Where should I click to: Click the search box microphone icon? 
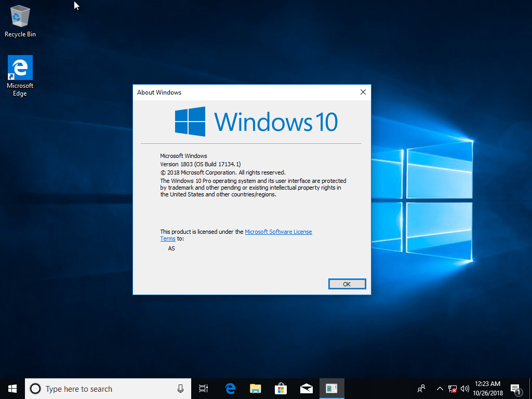180,389
